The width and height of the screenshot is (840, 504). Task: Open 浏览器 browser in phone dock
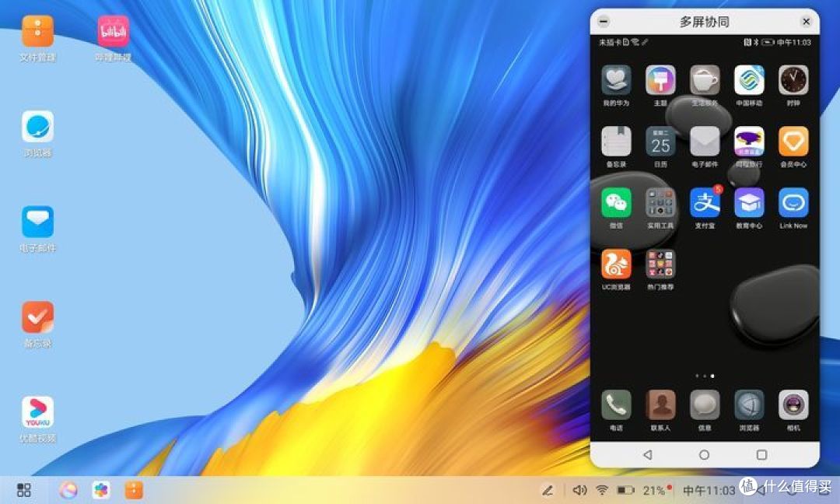[x=749, y=405]
